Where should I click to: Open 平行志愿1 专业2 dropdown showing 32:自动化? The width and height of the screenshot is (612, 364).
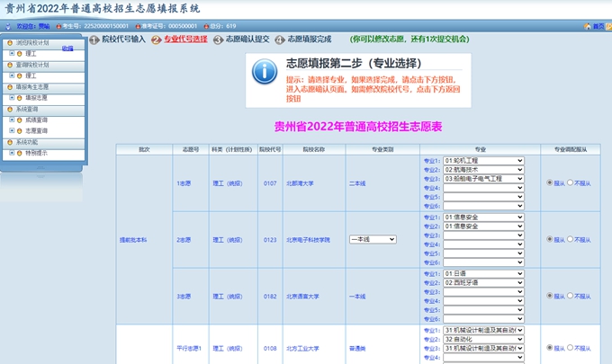point(483,339)
